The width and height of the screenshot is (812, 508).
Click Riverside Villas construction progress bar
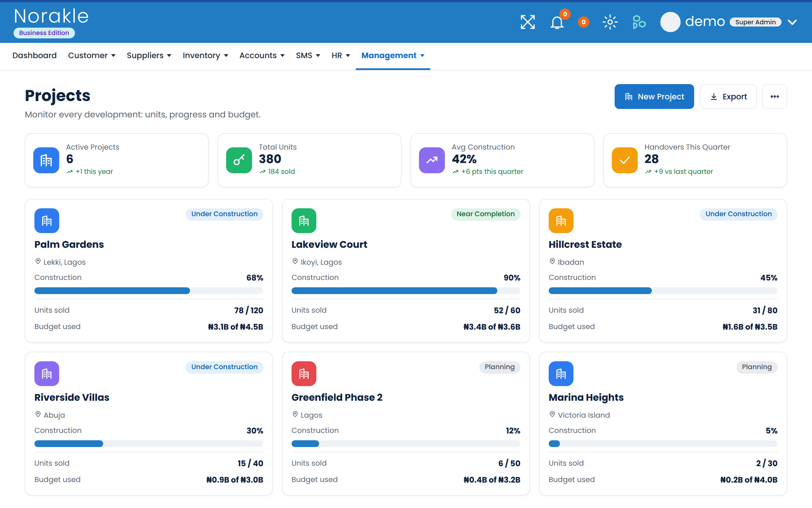pos(149,443)
